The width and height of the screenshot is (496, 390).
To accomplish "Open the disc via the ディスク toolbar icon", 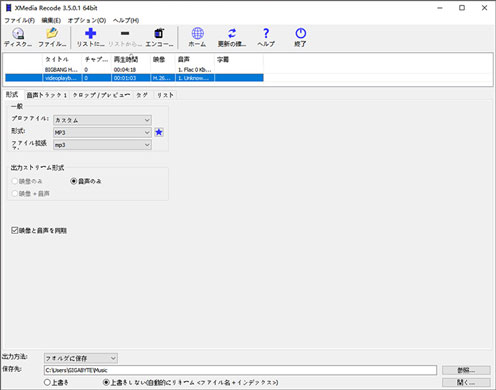I will 18,37.
